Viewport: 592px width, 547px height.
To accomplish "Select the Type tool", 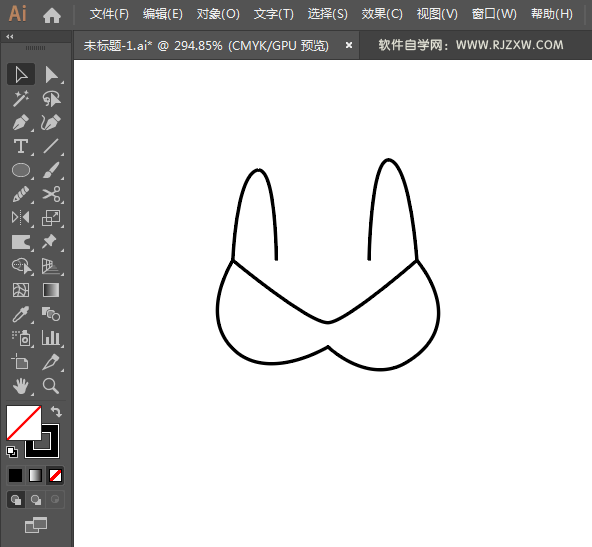I will [21, 146].
